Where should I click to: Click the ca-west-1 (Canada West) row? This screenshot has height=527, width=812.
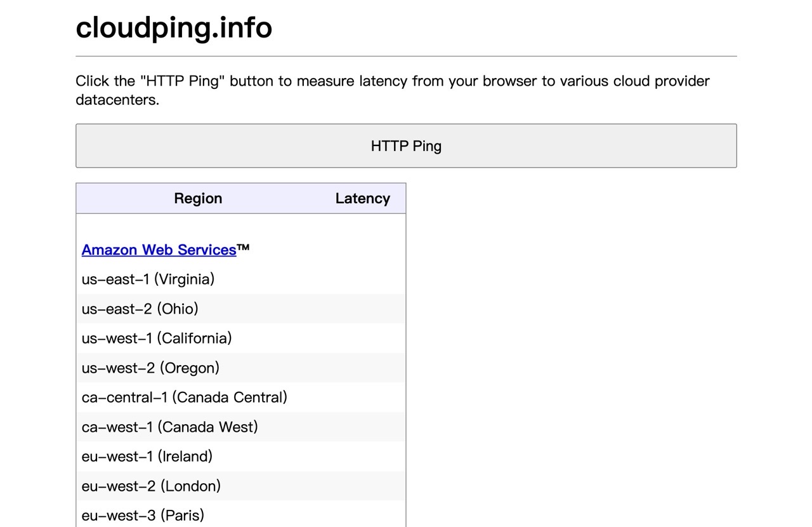pyautogui.click(x=241, y=427)
